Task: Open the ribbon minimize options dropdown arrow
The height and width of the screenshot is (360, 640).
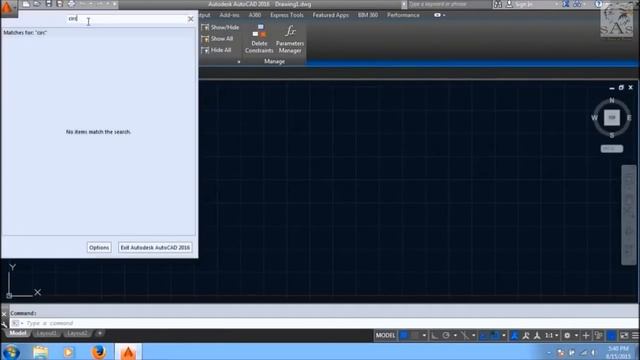Action: click(x=444, y=15)
